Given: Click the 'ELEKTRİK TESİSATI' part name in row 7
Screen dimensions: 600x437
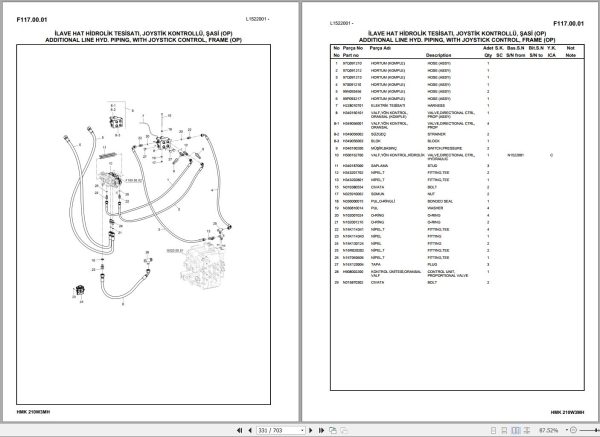Looking at the screenshot, I should click(388, 105).
